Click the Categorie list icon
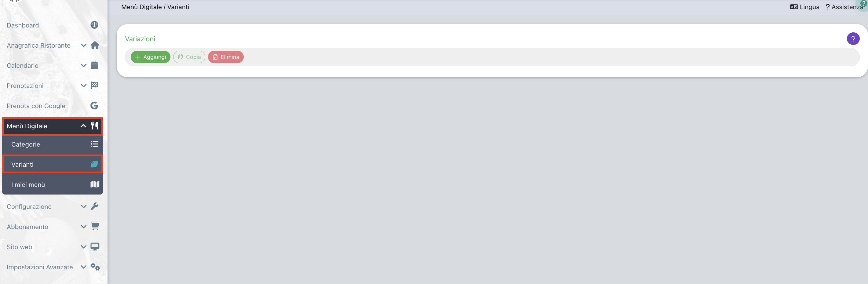 point(94,144)
